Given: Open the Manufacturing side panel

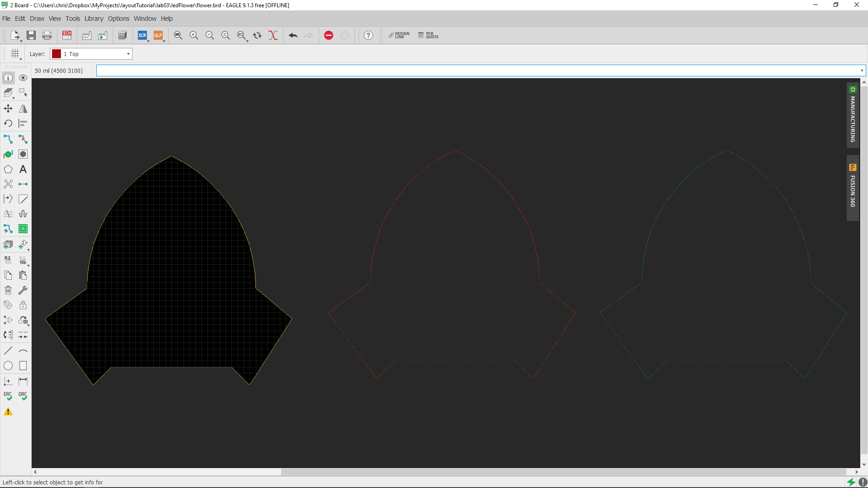Looking at the screenshot, I should pyautogui.click(x=853, y=115).
